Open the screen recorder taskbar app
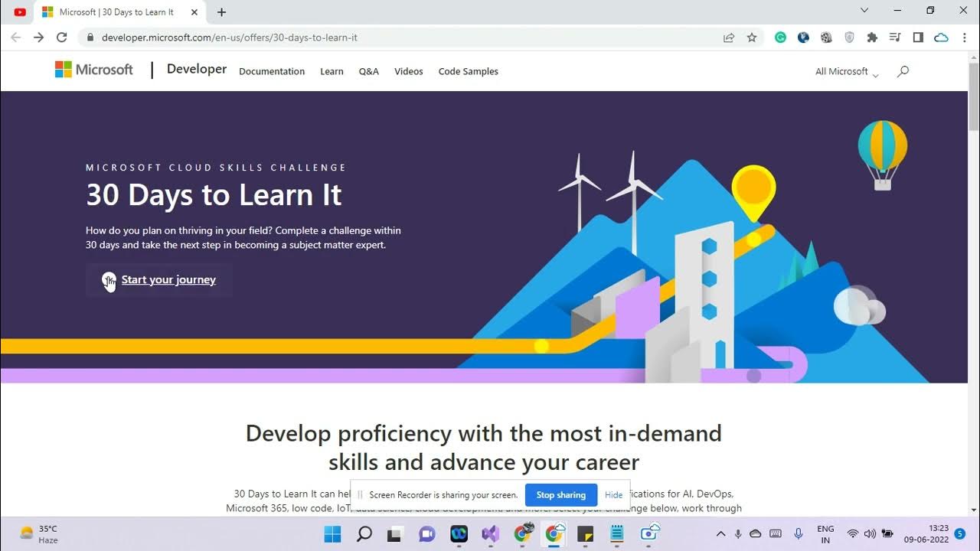The width and height of the screenshot is (980, 551). 650,533
